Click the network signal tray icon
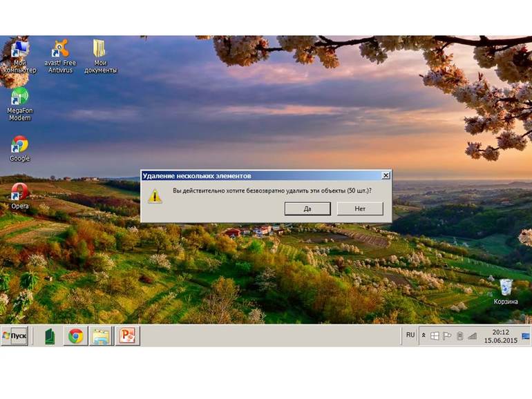This screenshot has height=399, width=532. [x=472, y=336]
